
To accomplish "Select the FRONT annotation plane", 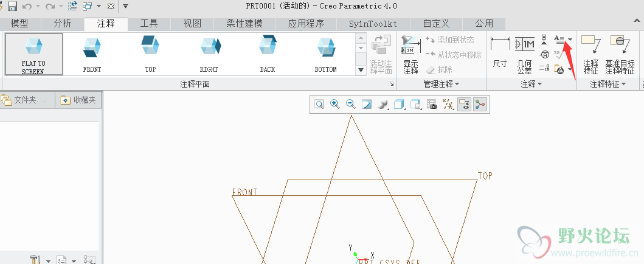I will coord(92,54).
